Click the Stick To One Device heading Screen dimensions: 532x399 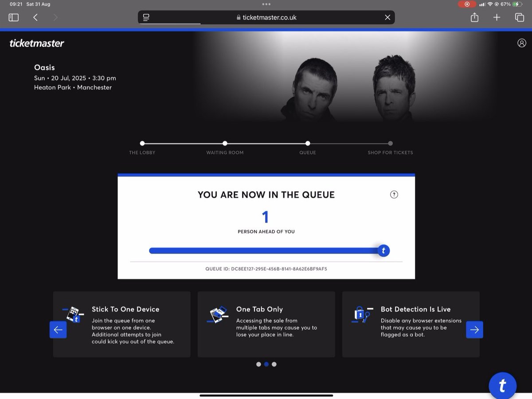pos(125,309)
